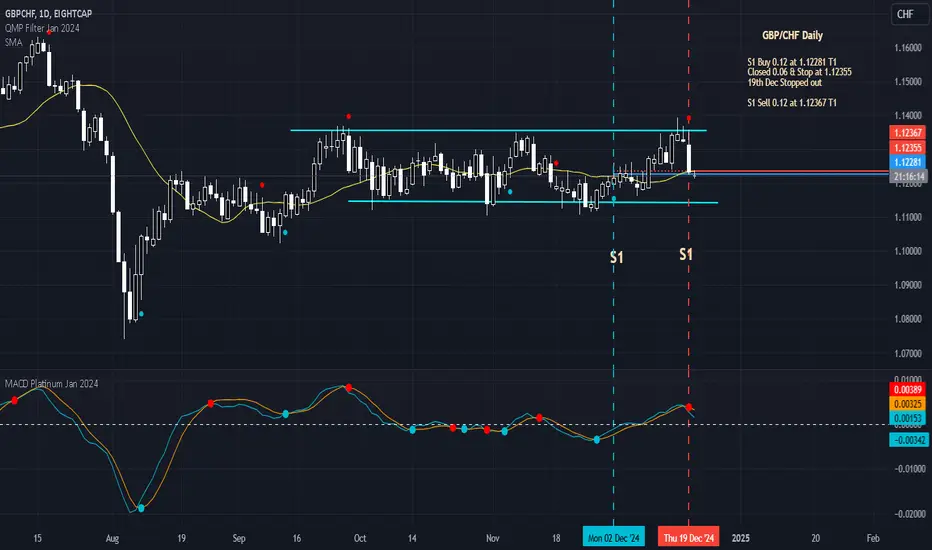This screenshot has width=932, height=550.
Task: Click the red MACD dot on the 19 Dec line
Action: pos(689,407)
